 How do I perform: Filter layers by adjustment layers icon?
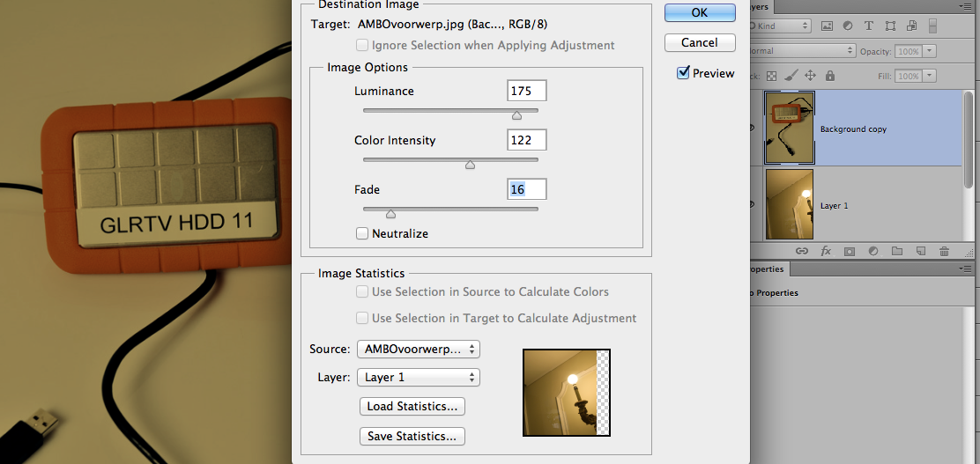click(x=848, y=26)
